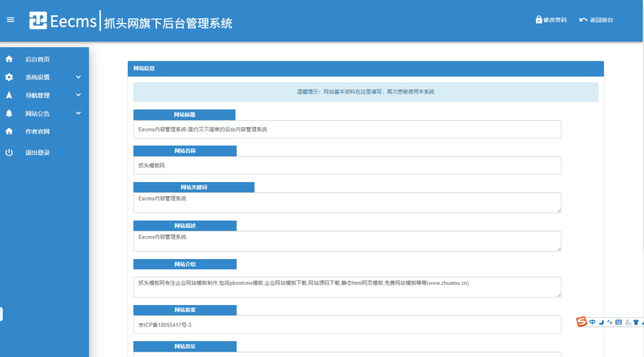Open the skin shirt icon on IME bar
Viewport: 644px width, 357px height.
(x=636, y=322)
